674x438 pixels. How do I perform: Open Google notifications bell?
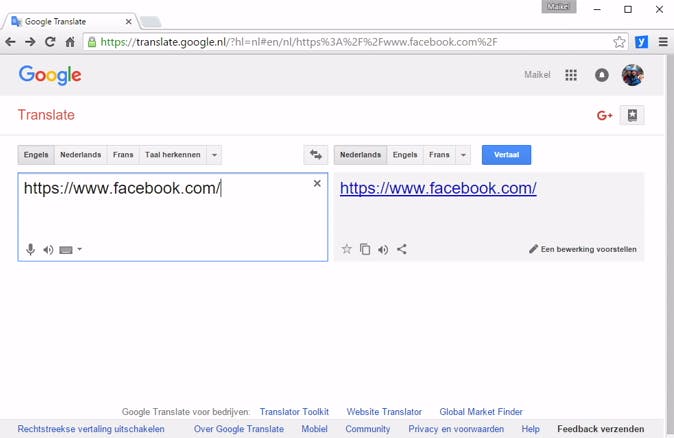601,75
